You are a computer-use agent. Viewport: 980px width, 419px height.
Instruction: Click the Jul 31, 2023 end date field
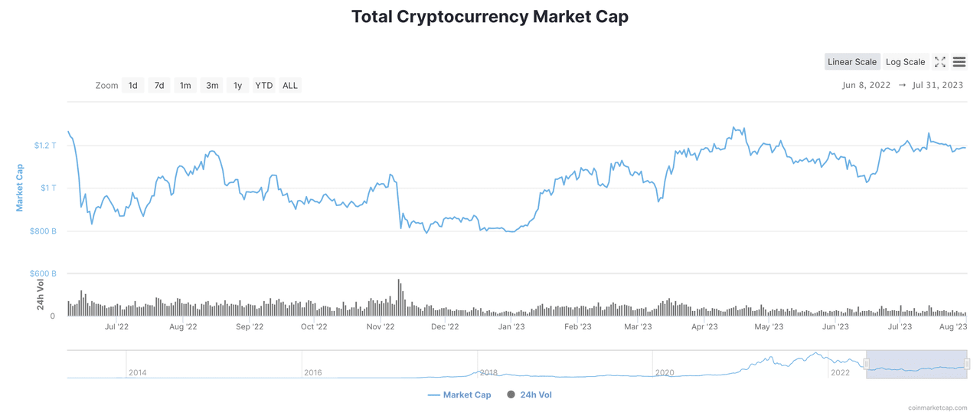click(938, 86)
